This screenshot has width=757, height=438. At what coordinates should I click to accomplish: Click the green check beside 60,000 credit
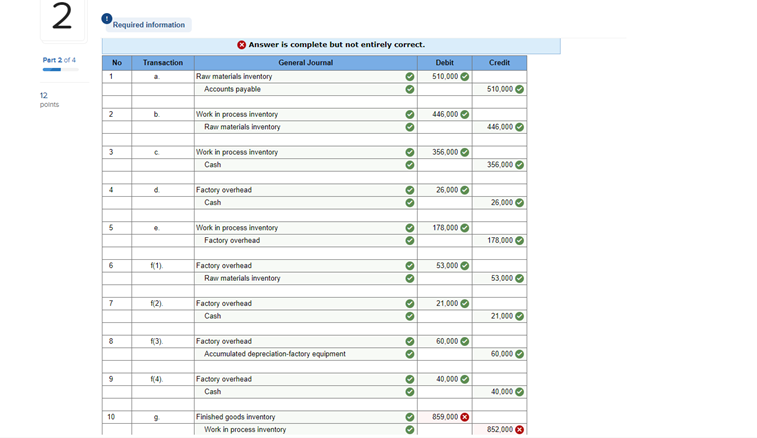(519, 354)
